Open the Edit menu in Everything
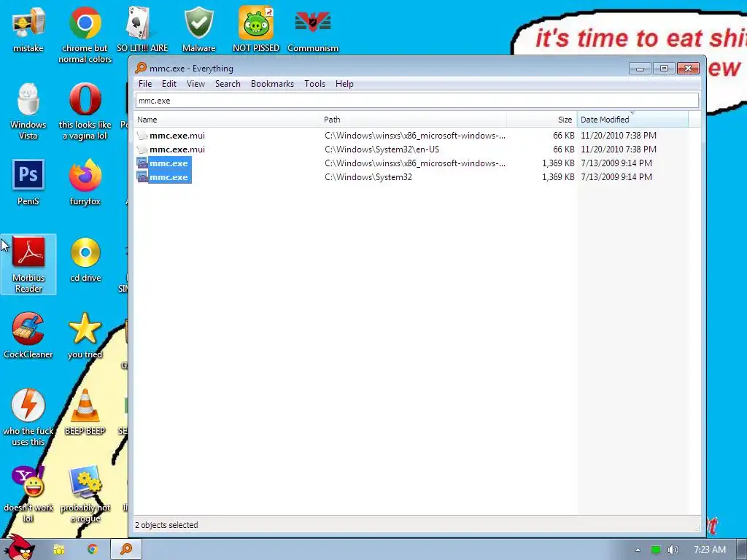This screenshot has height=560, width=747. 169,84
